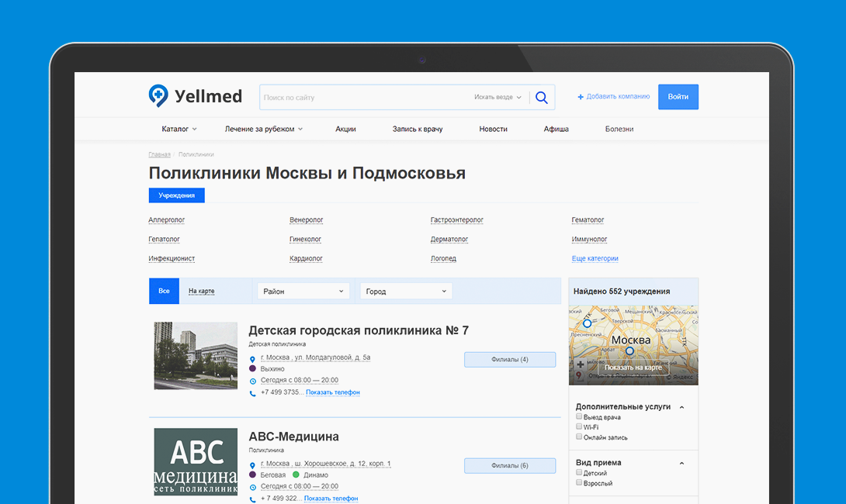Open the Искать везде search scope dropdown
846x504 pixels.
coord(498,97)
